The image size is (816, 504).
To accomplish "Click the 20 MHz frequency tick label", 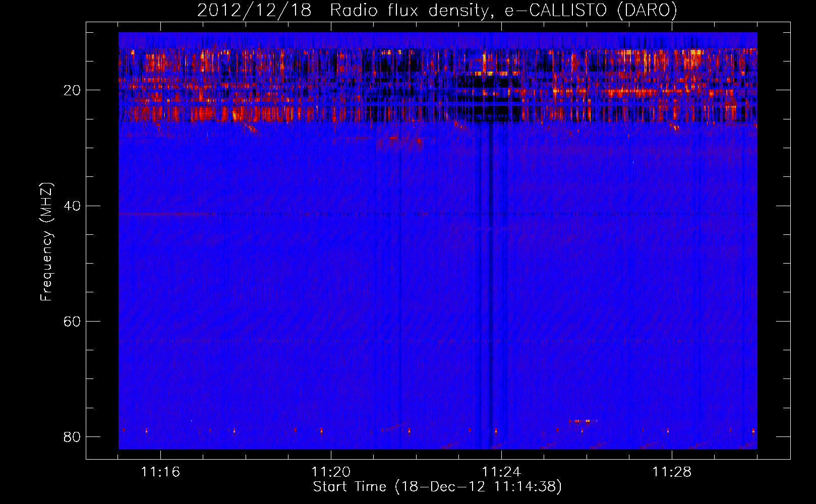I will (72, 90).
